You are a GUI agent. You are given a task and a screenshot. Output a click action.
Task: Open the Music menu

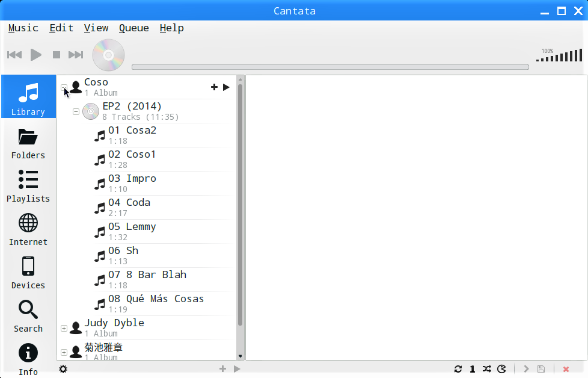point(23,28)
